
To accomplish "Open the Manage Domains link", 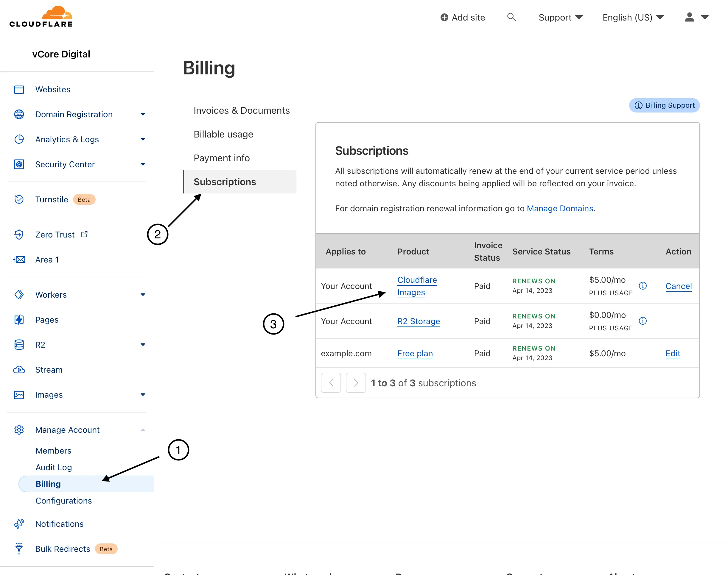I will (560, 208).
